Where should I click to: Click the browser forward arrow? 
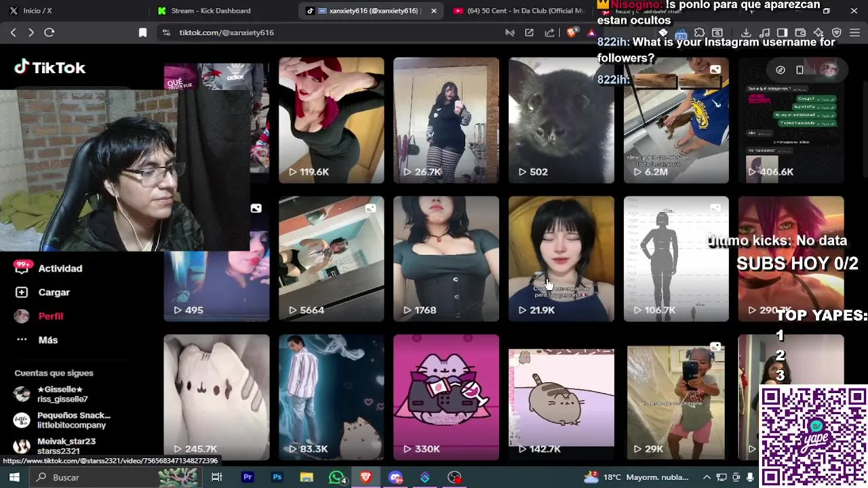pyautogui.click(x=31, y=33)
